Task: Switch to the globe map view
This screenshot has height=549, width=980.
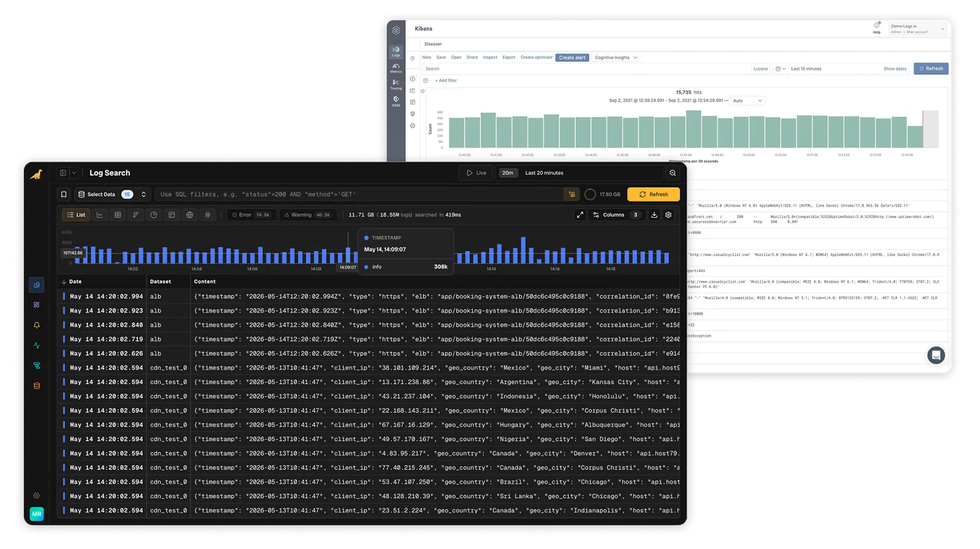Action: point(190,215)
